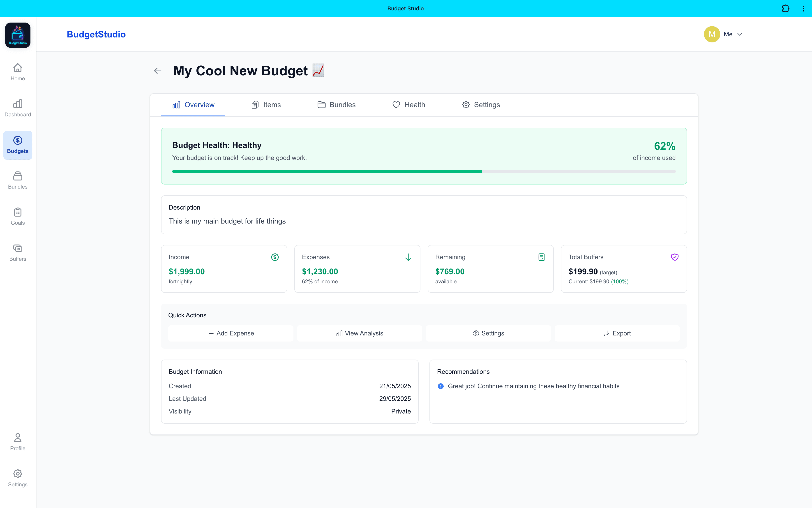The width and height of the screenshot is (812, 508).
Task: Open the Goals sidebar item
Action: point(18,216)
